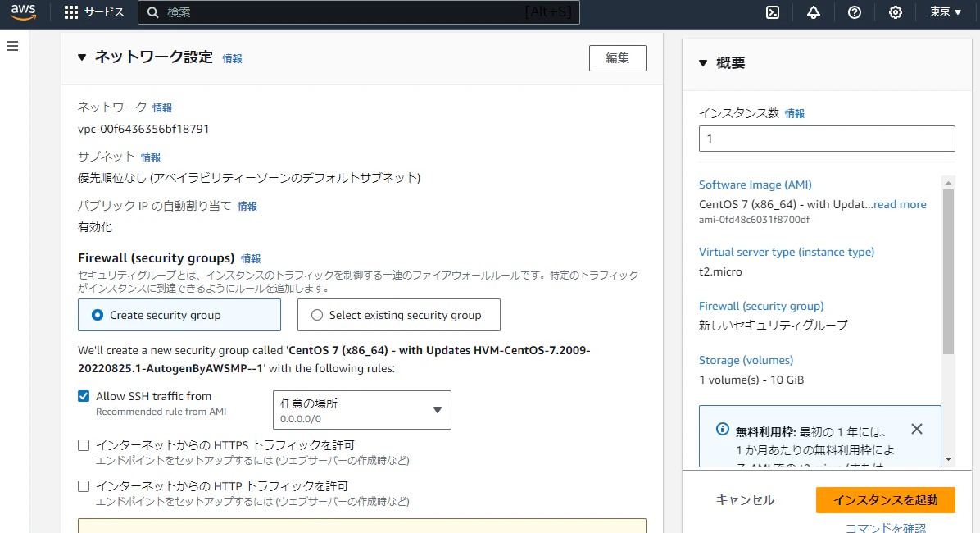Collapse the ネットワーク設定 section
The image size is (980, 533).
[82, 57]
